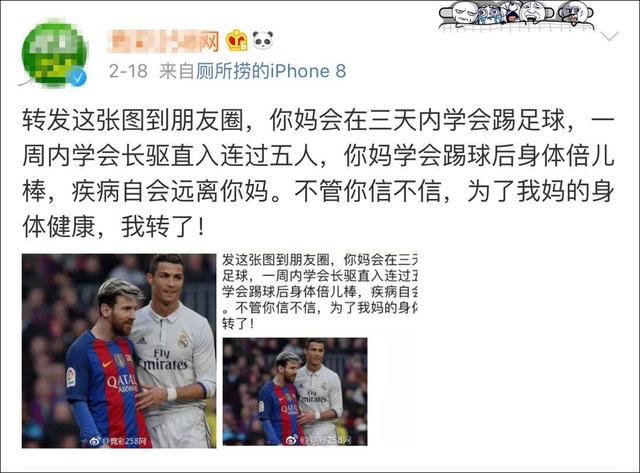Click the small nested footballers photo
Screen dimensions: 640x473
(x=295, y=392)
